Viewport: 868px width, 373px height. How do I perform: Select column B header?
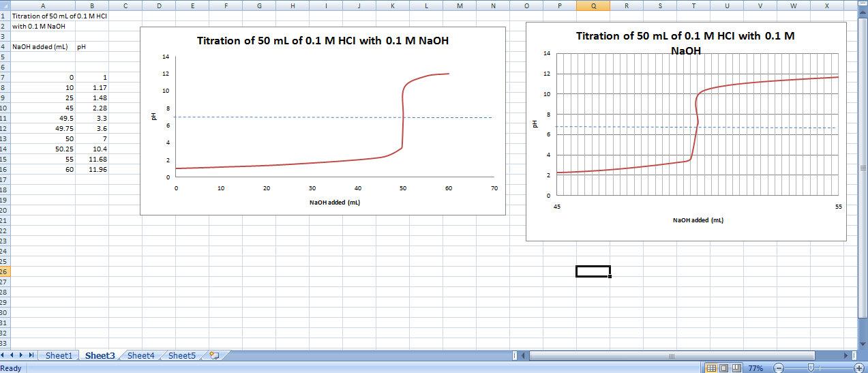point(92,5)
